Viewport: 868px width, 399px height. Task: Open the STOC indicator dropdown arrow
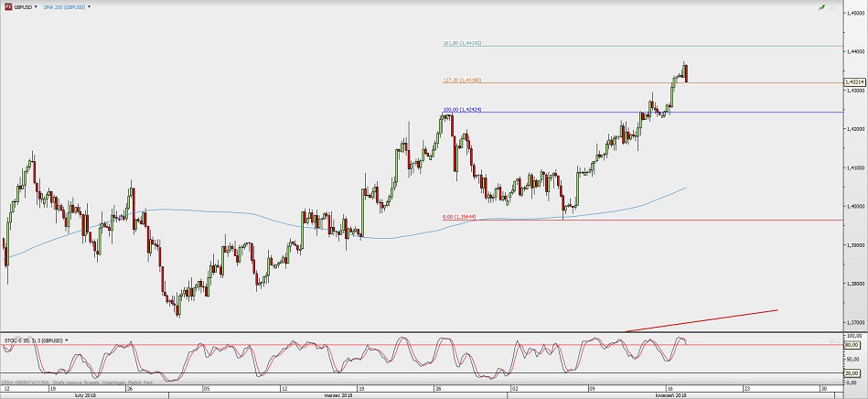[67, 340]
